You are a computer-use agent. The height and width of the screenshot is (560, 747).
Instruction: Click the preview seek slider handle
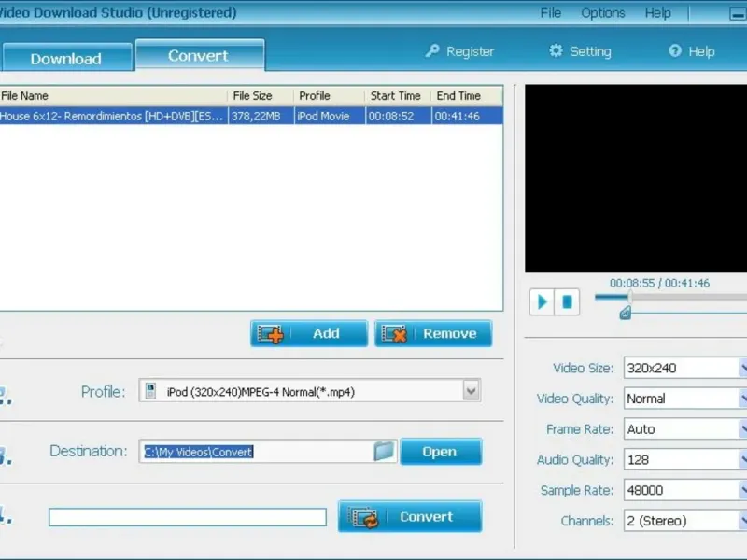click(630, 297)
